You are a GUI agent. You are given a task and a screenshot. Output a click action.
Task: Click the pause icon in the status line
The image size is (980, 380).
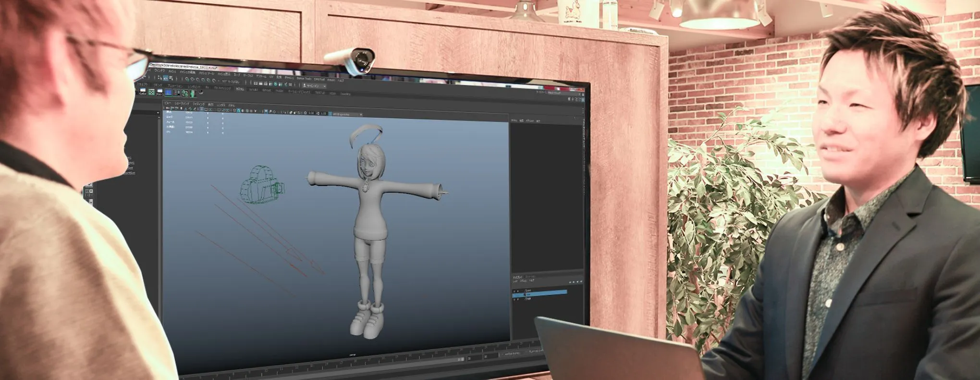pyautogui.click(x=290, y=84)
